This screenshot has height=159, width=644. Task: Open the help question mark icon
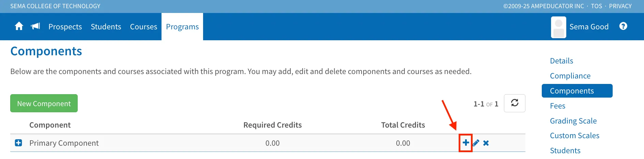click(x=623, y=26)
